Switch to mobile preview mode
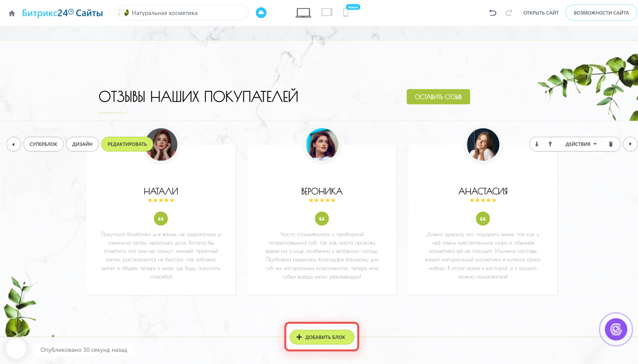This screenshot has height=364, width=638. (x=346, y=13)
